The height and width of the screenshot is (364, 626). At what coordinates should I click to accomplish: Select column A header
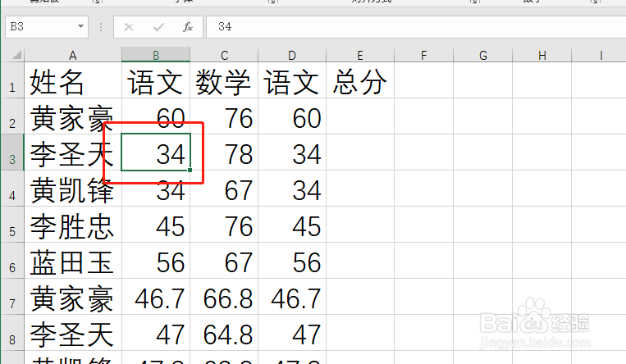click(73, 55)
